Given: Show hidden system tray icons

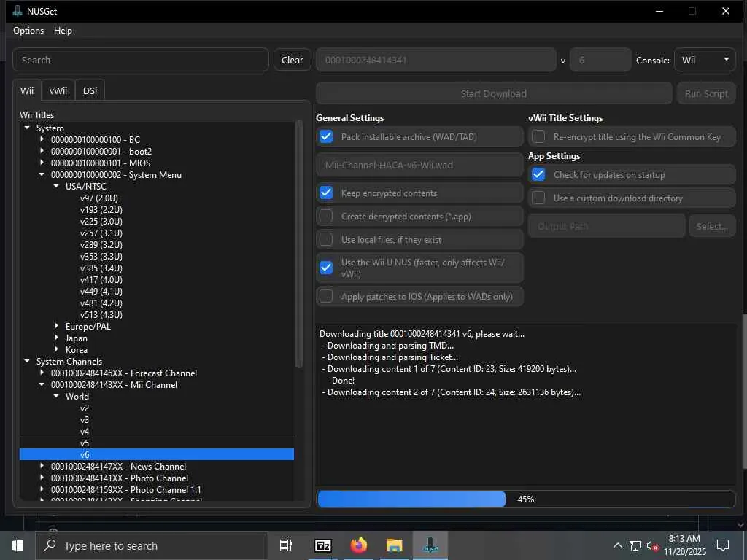Looking at the screenshot, I should coord(617,545).
